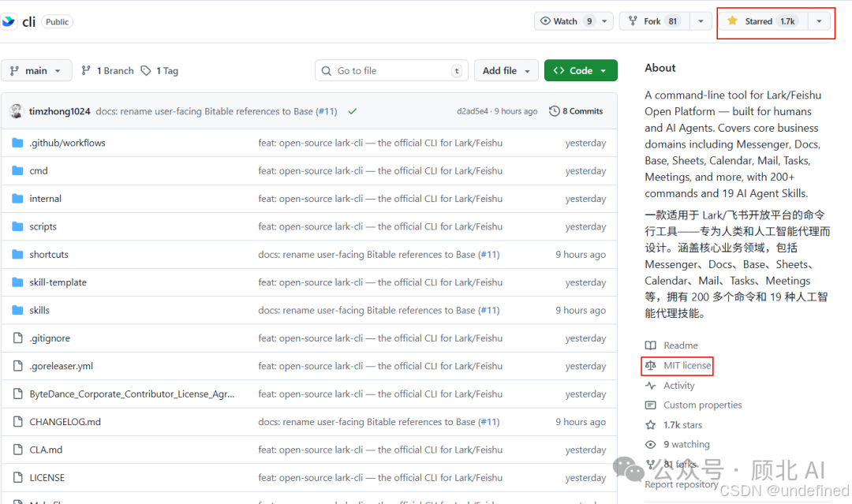852x504 pixels.
Task: Open the LICENSE file
Action: (47, 478)
